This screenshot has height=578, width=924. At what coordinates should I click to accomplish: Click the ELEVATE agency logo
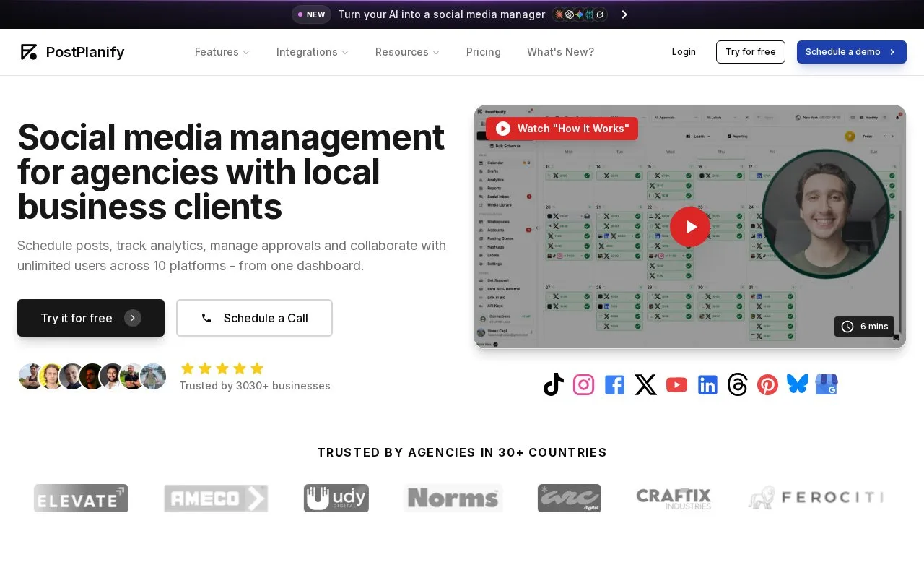point(81,499)
